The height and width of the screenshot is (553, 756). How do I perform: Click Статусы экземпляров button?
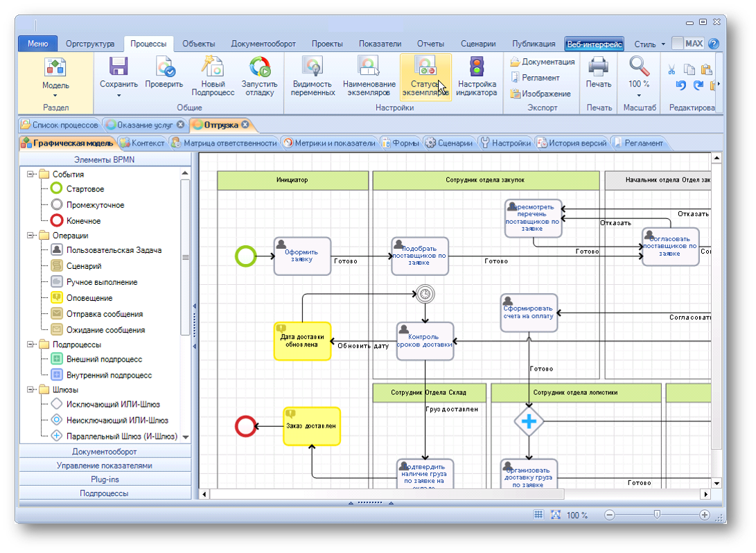[425, 76]
